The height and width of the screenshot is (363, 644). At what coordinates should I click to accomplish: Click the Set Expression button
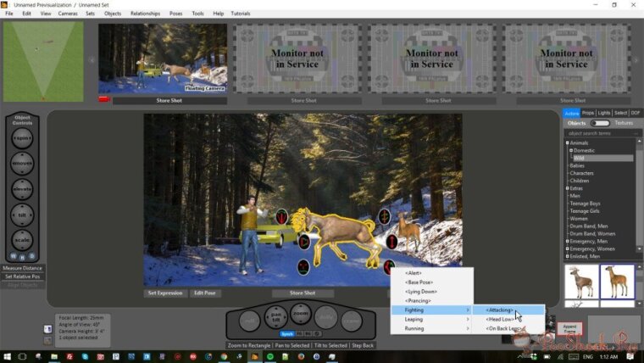point(165,293)
